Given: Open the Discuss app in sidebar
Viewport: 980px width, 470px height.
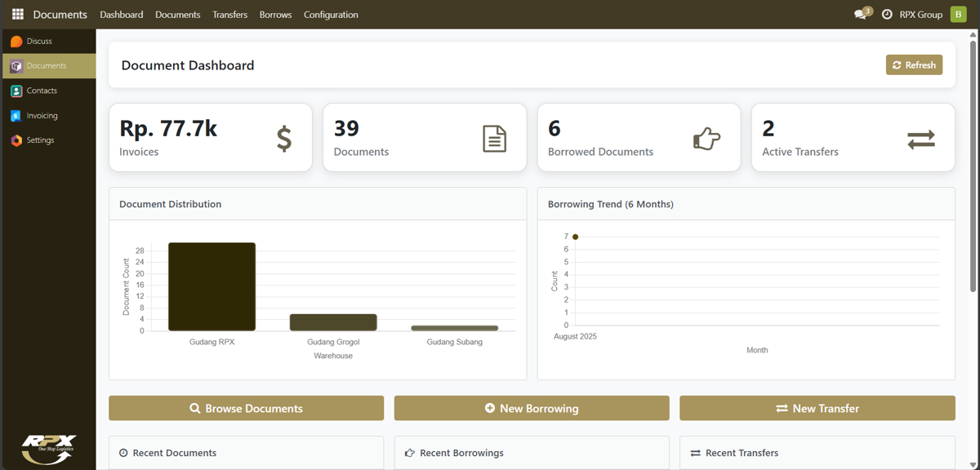Looking at the screenshot, I should point(16,42).
